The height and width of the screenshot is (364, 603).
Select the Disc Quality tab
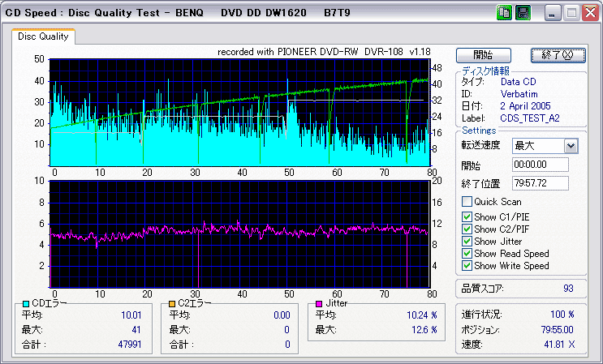(43, 36)
